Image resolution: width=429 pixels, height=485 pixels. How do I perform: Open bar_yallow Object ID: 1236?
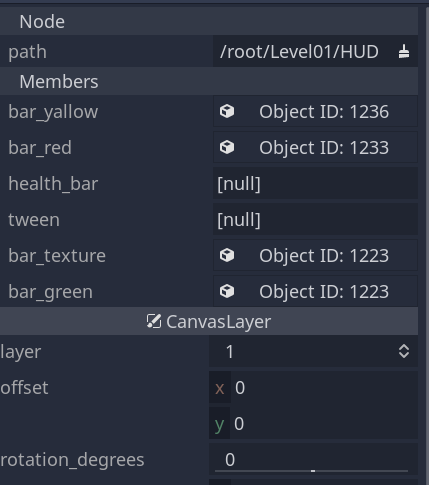pos(315,111)
